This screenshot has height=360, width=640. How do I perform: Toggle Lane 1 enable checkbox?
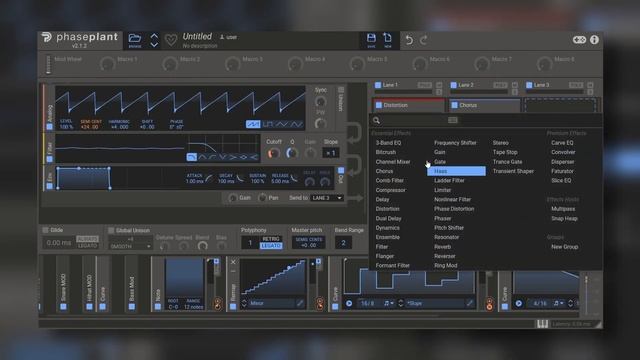pyautogui.click(x=378, y=85)
